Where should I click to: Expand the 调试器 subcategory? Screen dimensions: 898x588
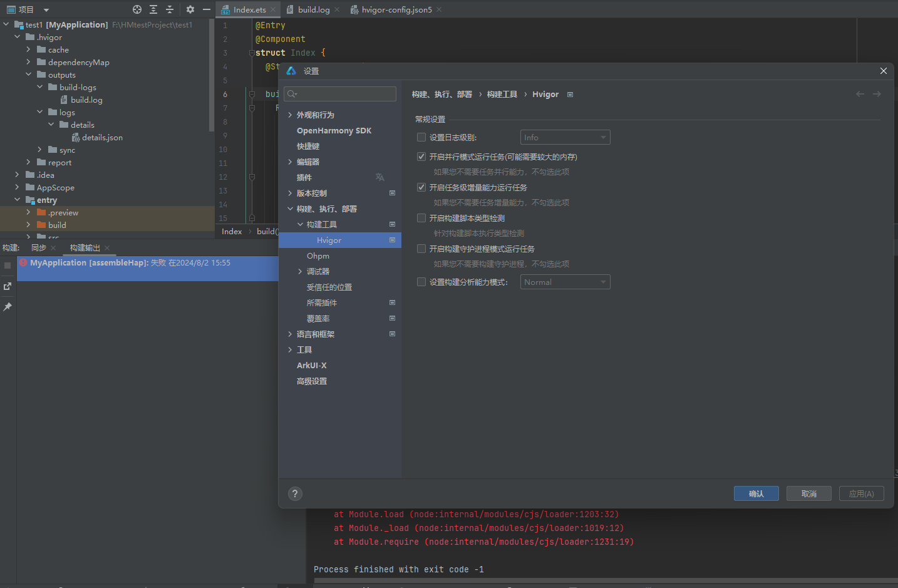point(300,271)
